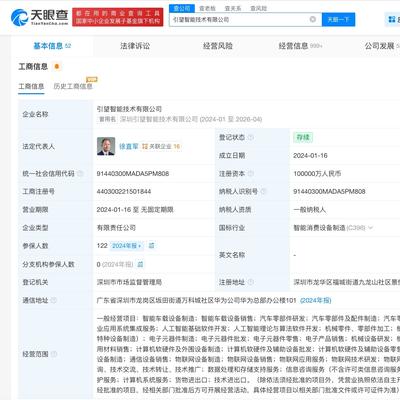Click the 经营范围 business scope text
This screenshot has width=400, height=400.
[x=248, y=354]
